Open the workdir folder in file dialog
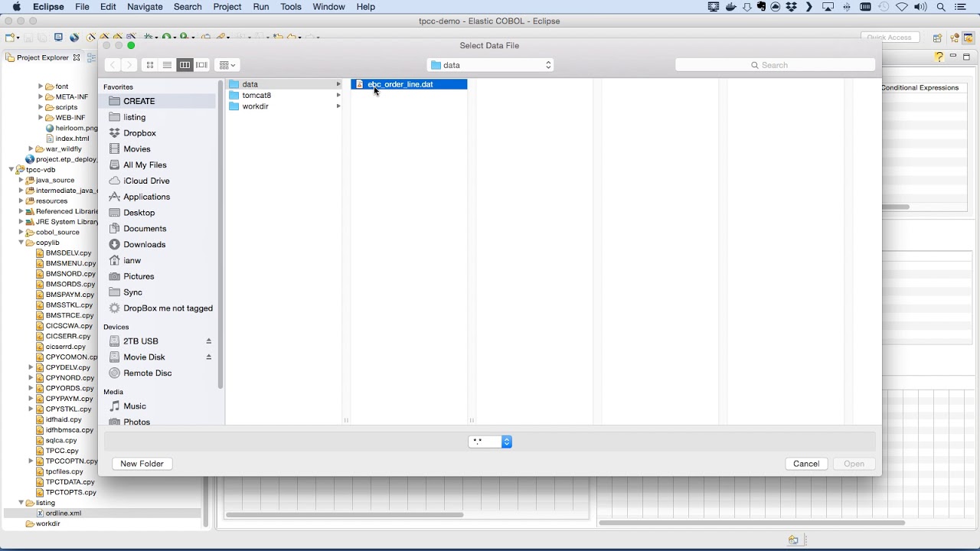980x551 pixels. pos(285,106)
